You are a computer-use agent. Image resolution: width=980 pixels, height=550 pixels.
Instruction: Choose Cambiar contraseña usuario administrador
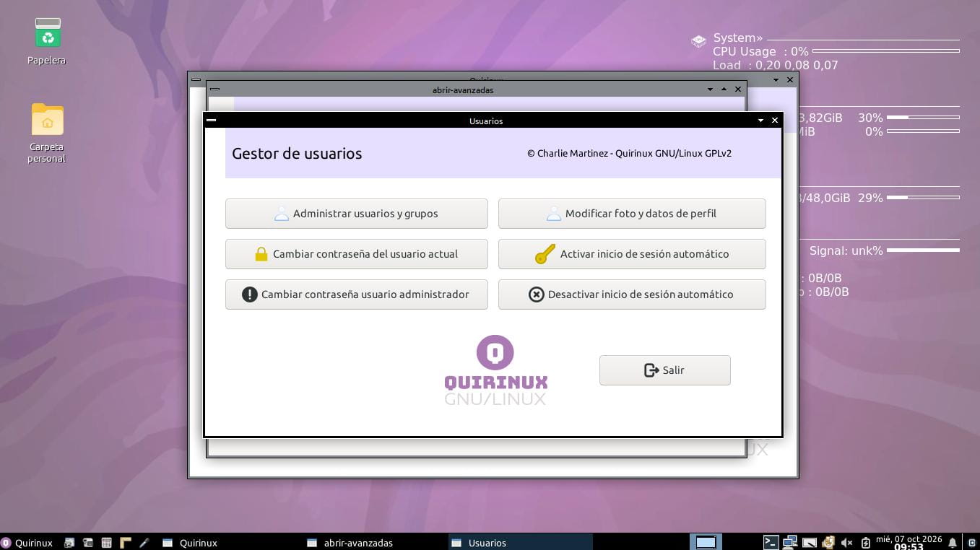[x=356, y=294]
